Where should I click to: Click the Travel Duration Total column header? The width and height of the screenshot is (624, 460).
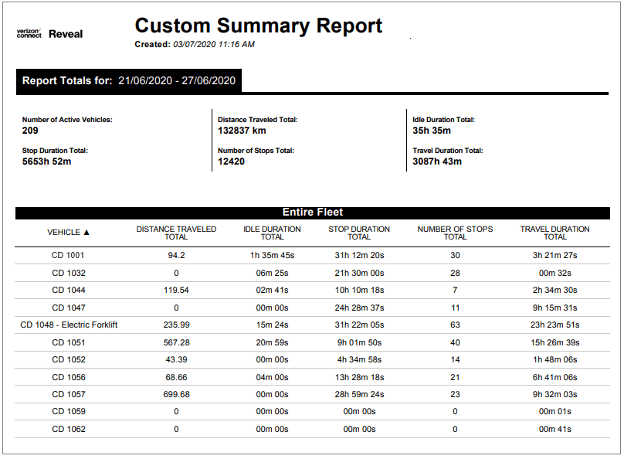point(555,233)
